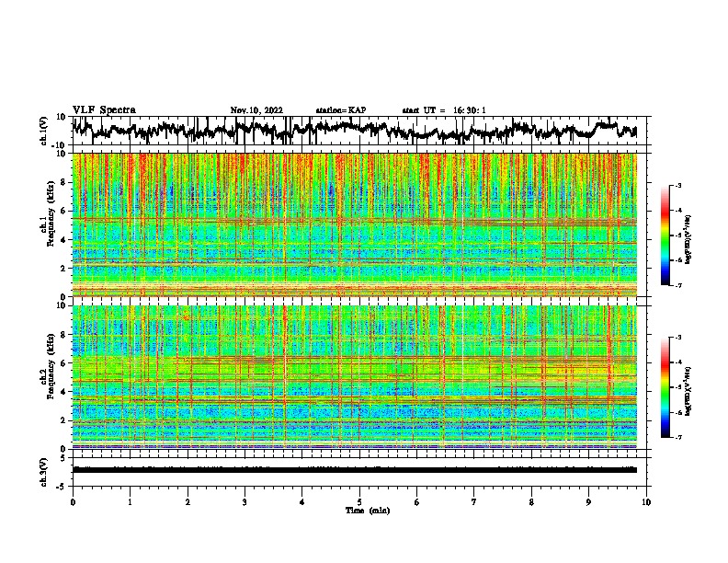Click the time axis tick label "6"

(x=417, y=502)
